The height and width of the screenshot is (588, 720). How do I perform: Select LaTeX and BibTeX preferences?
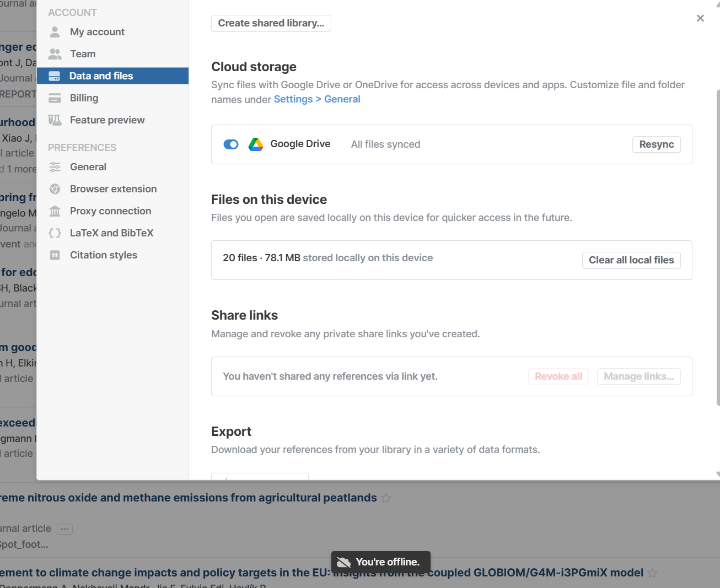tap(111, 233)
